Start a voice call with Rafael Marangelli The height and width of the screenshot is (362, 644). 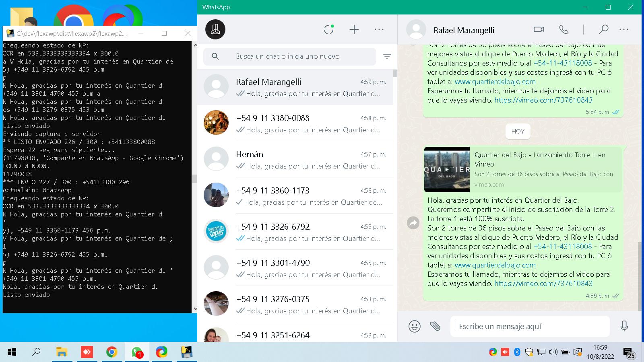564,29
